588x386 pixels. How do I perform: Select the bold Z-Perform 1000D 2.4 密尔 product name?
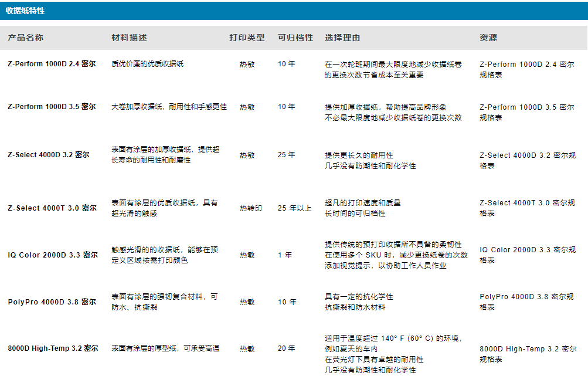[x=52, y=64]
